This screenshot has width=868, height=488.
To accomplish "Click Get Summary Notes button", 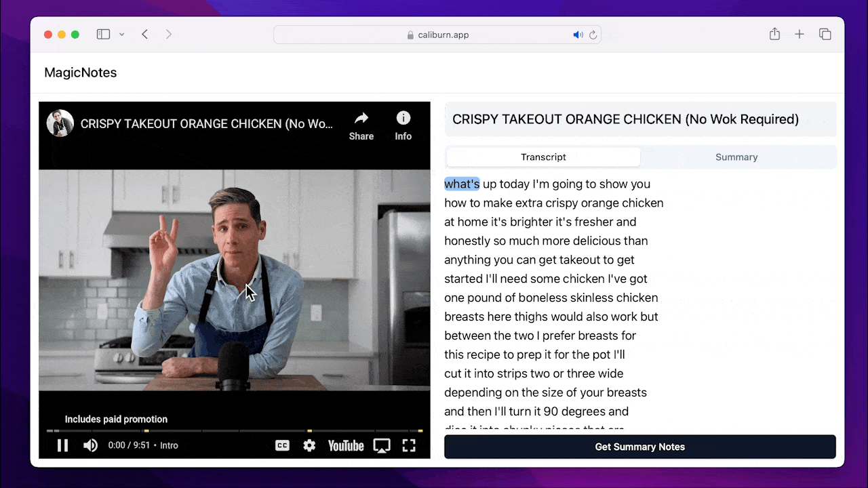I will coord(640,447).
